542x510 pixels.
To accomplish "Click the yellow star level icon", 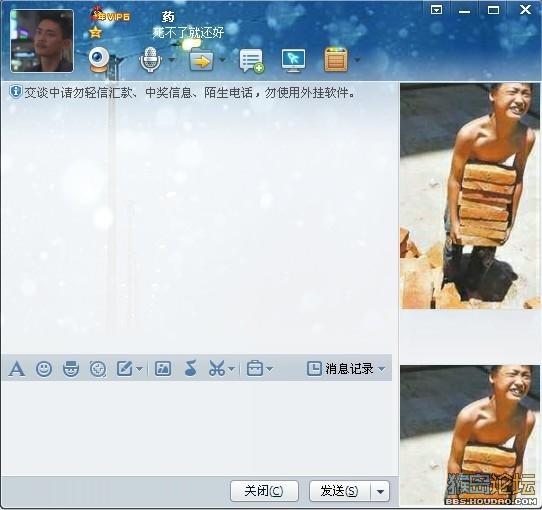I will 95,33.
